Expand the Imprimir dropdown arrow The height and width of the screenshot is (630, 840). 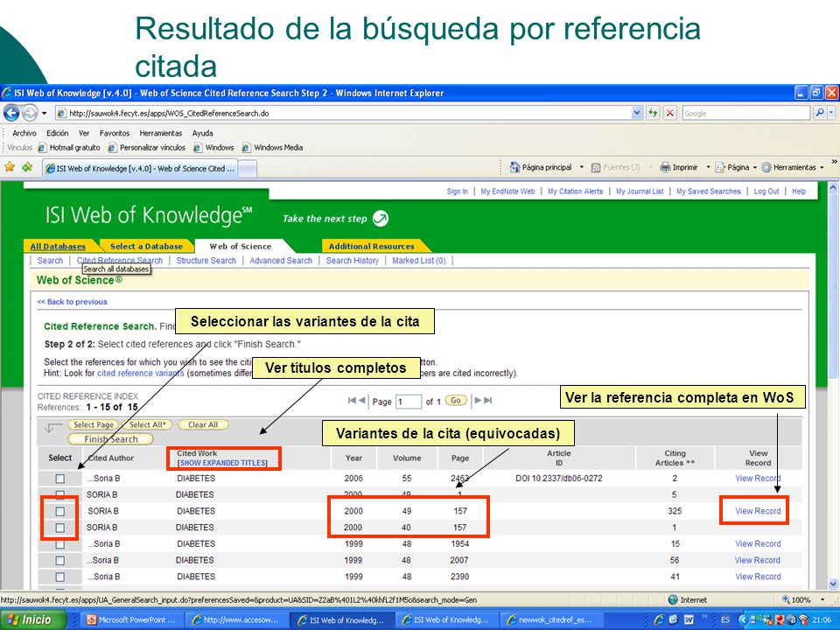pos(708,167)
